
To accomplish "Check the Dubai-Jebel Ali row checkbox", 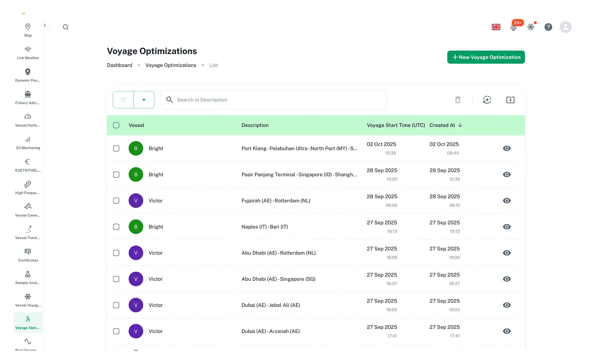I will (116, 305).
